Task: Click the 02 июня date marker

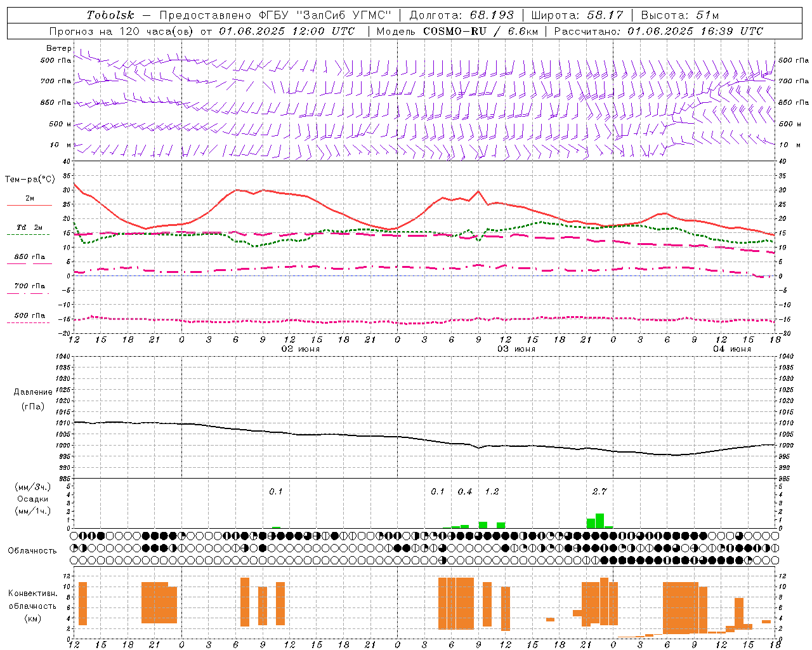Action: pyautogui.click(x=301, y=349)
